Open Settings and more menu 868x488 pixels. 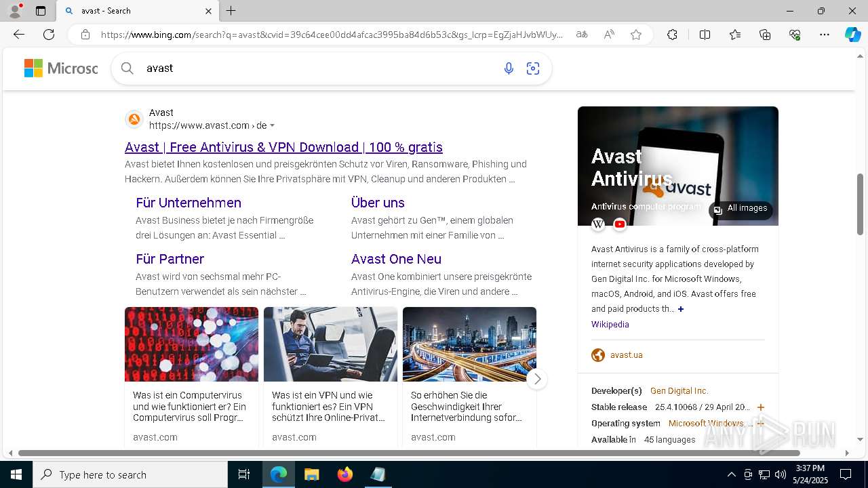825,35
